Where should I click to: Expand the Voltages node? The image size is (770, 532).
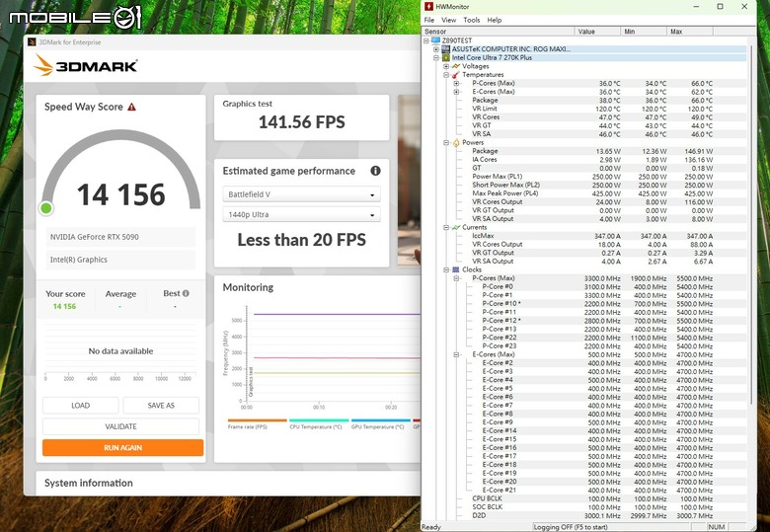(446, 66)
